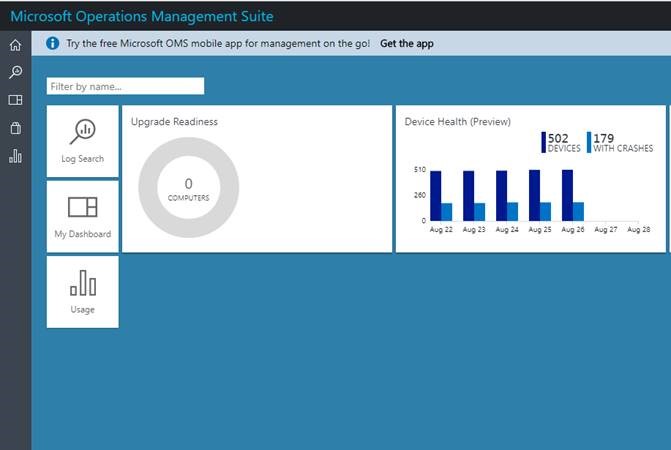Click the light blue crashes bar for Aug 26
Screen dimensions: 671x450
[x=578, y=211]
